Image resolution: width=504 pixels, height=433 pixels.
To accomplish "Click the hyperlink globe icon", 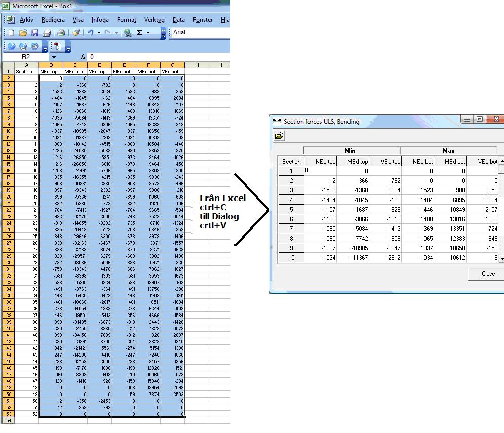I will [128, 33].
